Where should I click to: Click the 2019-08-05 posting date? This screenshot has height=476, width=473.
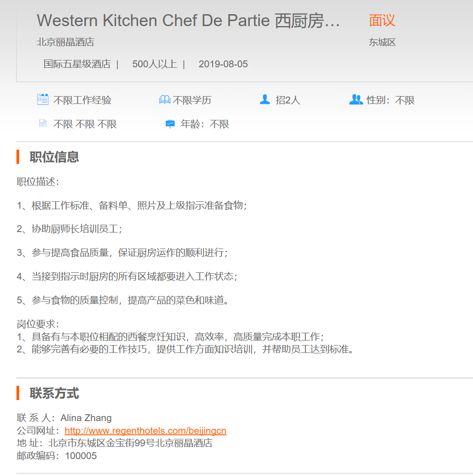click(x=223, y=64)
